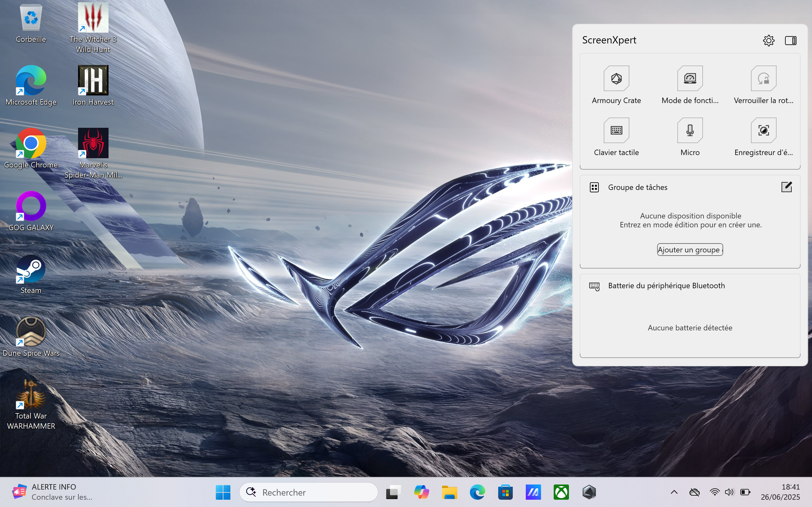This screenshot has width=812, height=507.
Task: Click the Ajouter un groupe button
Action: [x=690, y=250]
